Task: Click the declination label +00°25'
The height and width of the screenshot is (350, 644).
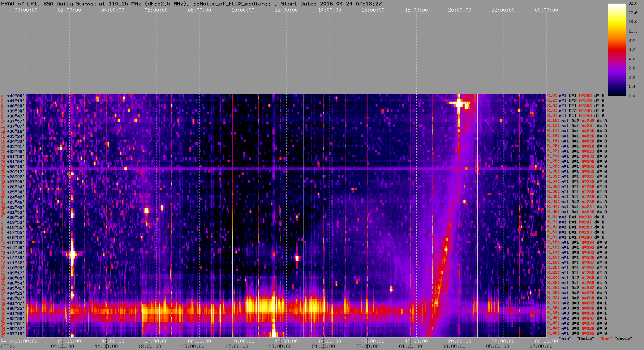Action: click(x=16, y=308)
